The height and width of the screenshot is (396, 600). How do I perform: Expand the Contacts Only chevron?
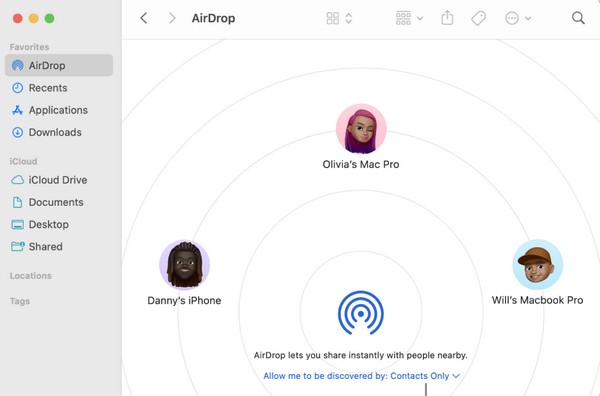click(456, 376)
